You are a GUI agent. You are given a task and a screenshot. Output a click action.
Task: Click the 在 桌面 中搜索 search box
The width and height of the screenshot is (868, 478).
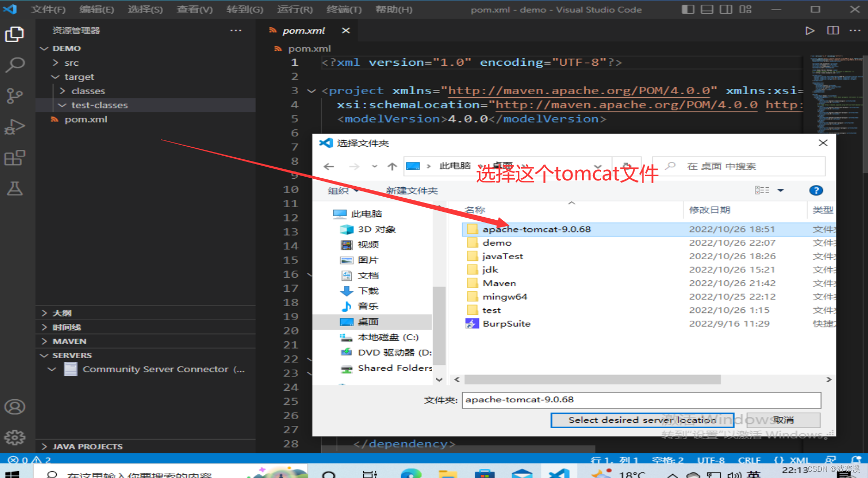tap(739, 166)
